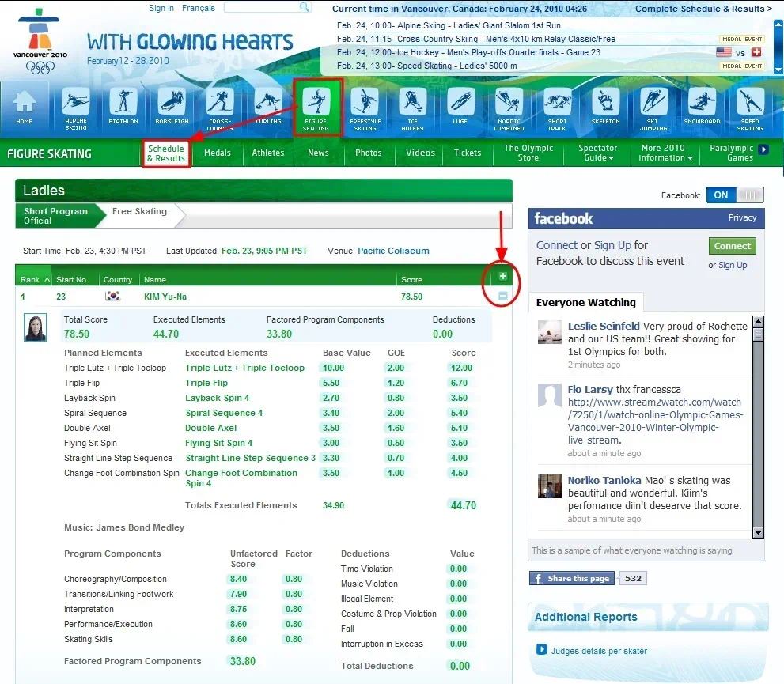The image size is (784, 684).
Task: Open the Ski Jumping sport icon
Action: [653, 108]
